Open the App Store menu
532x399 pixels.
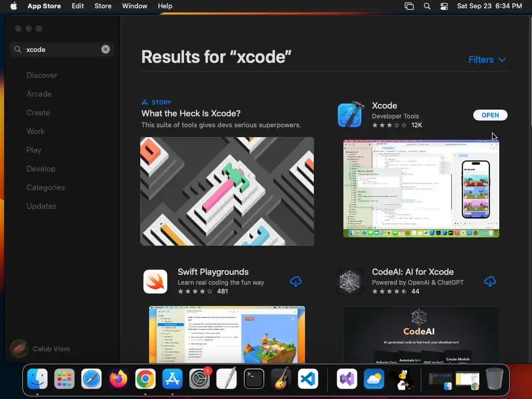click(x=44, y=6)
